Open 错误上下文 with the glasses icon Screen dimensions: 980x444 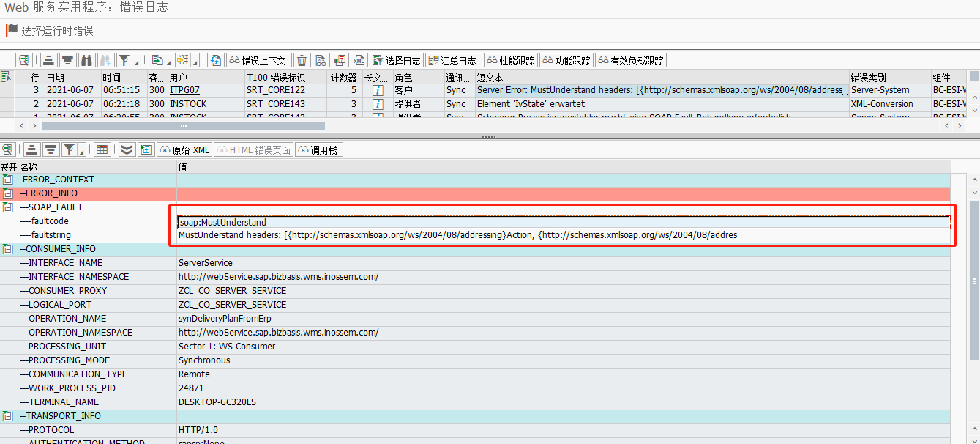[260, 60]
